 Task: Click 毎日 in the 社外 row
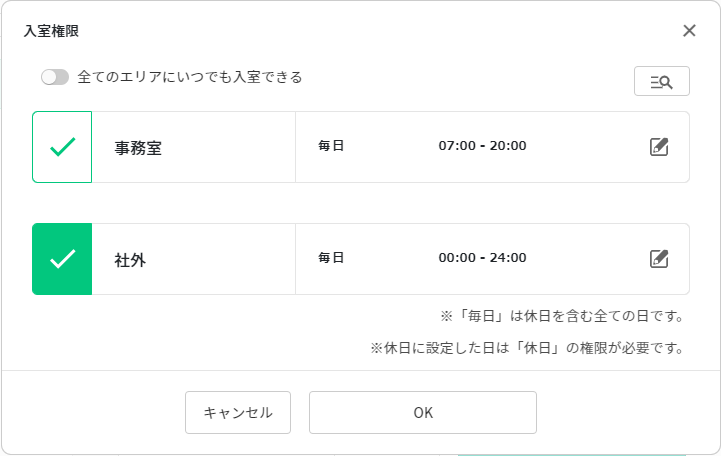pos(331,258)
